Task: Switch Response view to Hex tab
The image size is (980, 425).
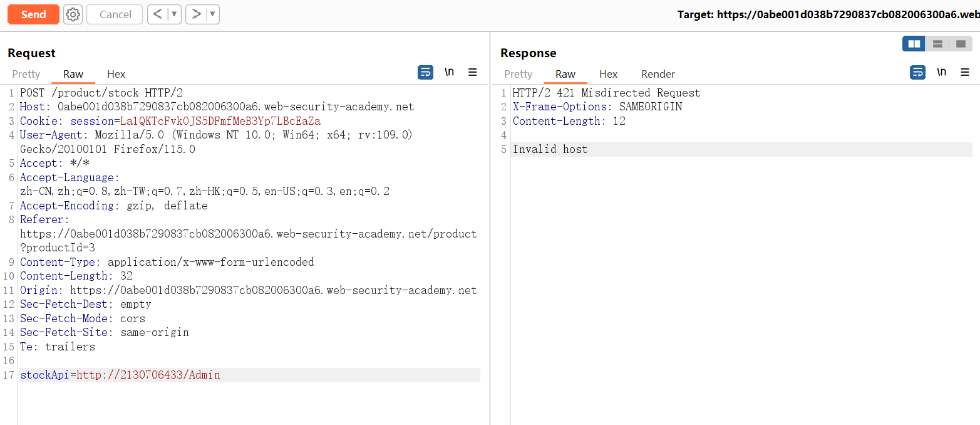Action: point(609,74)
